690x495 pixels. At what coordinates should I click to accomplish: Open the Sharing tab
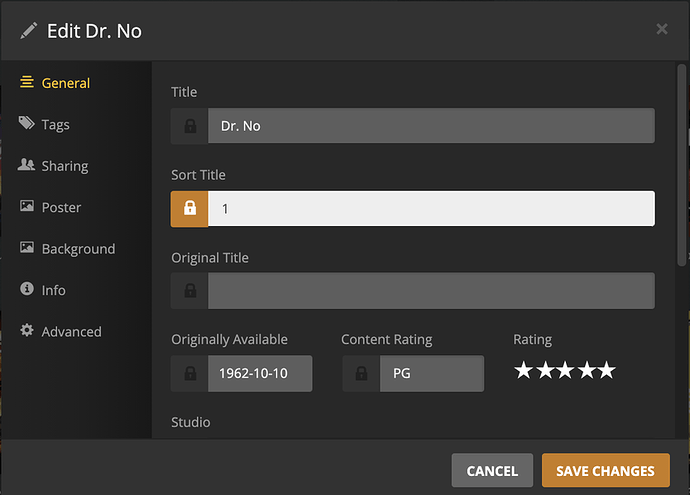pos(65,166)
